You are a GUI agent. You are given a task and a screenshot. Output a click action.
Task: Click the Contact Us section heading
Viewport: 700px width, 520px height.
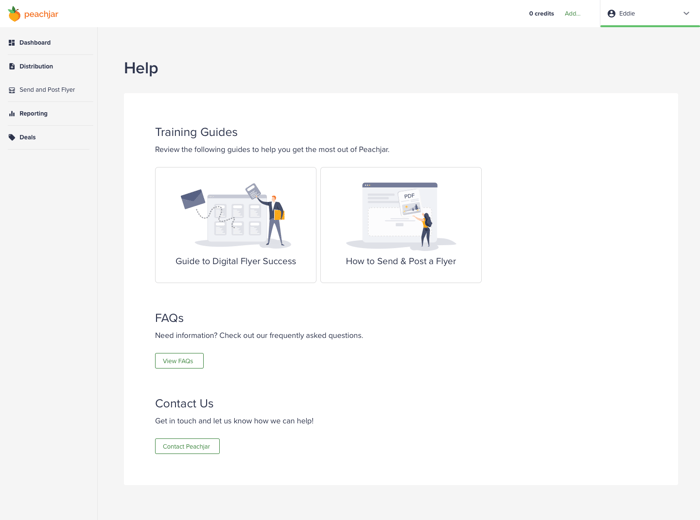pyautogui.click(x=184, y=404)
